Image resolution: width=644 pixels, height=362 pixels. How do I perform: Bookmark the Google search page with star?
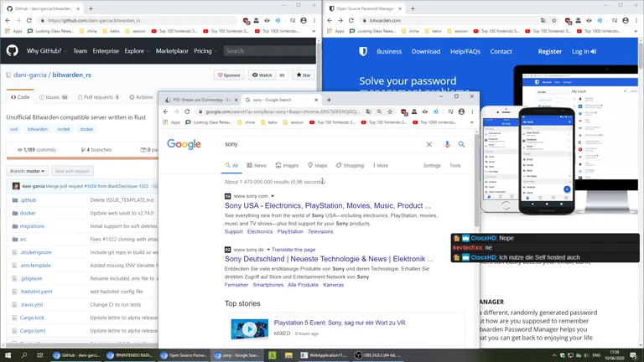pyautogui.click(x=390, y=111)
